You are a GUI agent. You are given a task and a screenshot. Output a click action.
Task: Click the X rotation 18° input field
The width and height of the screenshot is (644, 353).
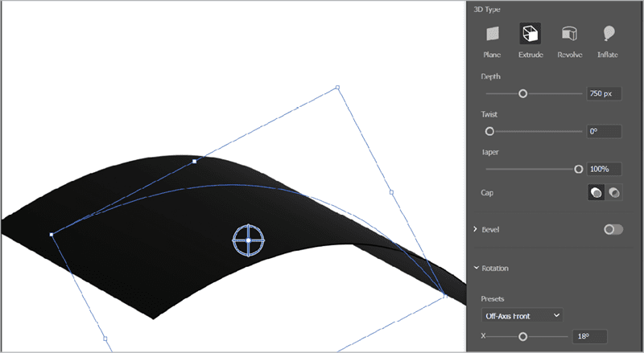590,337
